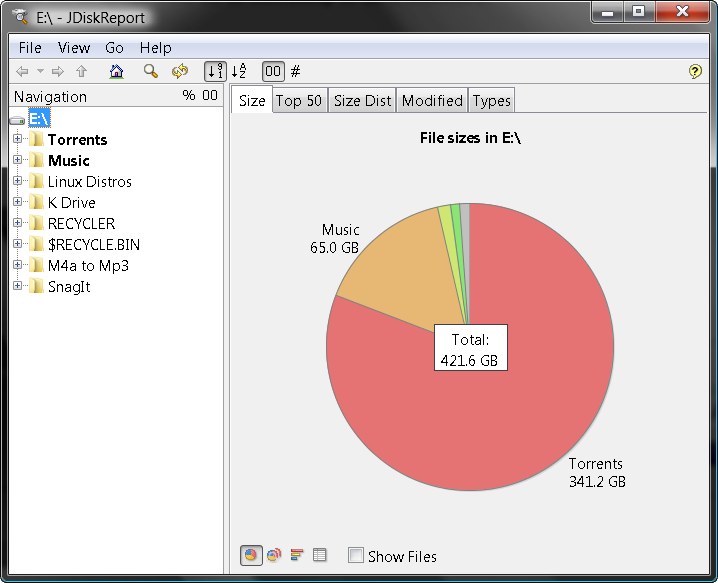Click the Torrents folder icon
Viewport: 718px width, 583px height.
[x=36, y=139]
